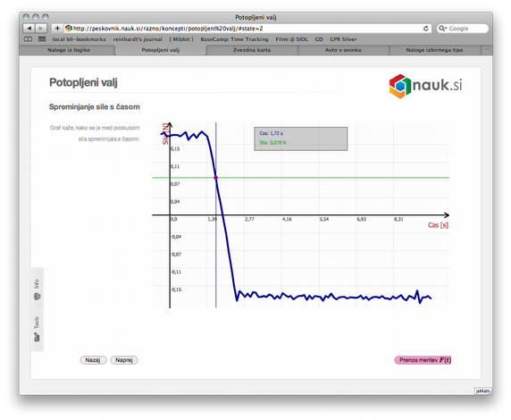Click the purple data point on the curve

coord(215,178)
